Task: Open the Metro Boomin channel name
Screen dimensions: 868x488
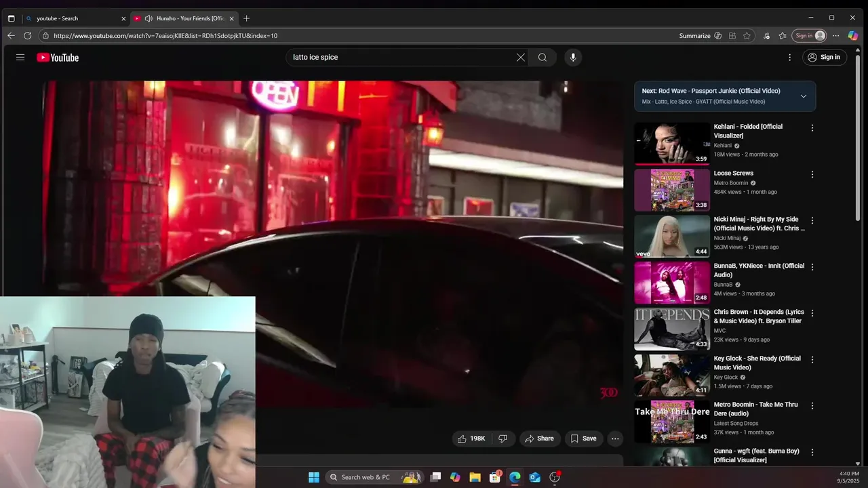Action: click(x=730, y=183)
